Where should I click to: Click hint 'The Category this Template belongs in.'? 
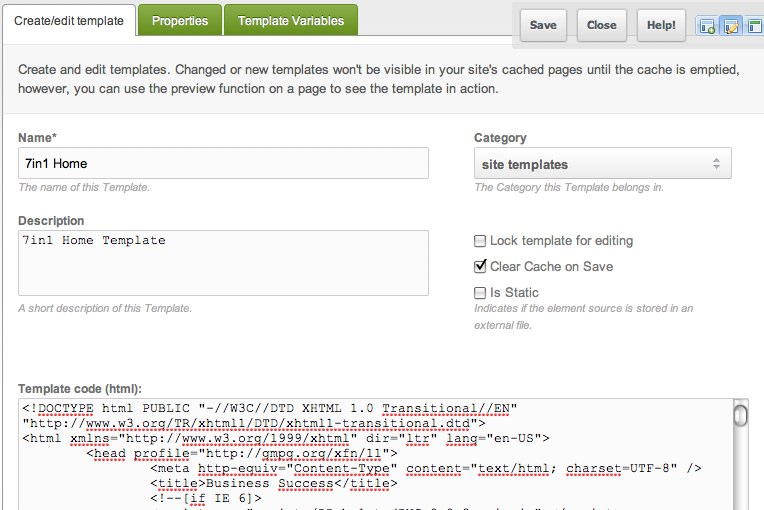tap(569, 187)
